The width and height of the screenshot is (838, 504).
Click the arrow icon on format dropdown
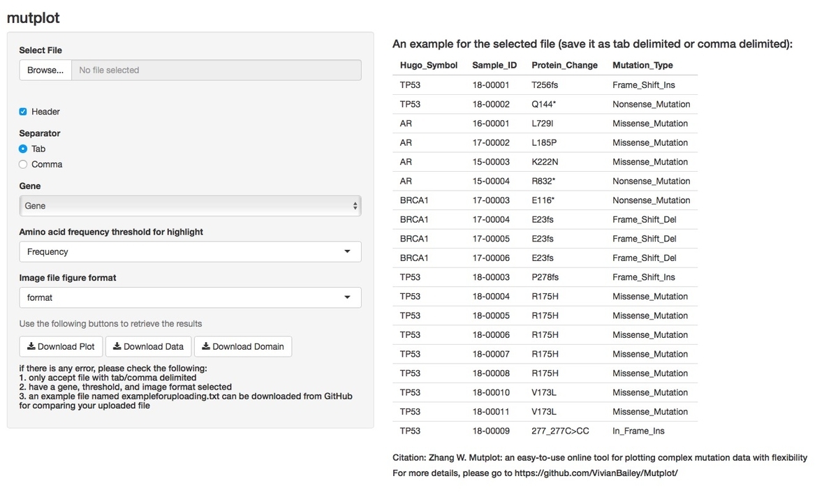pyautogui.click(x=348, y=297)
